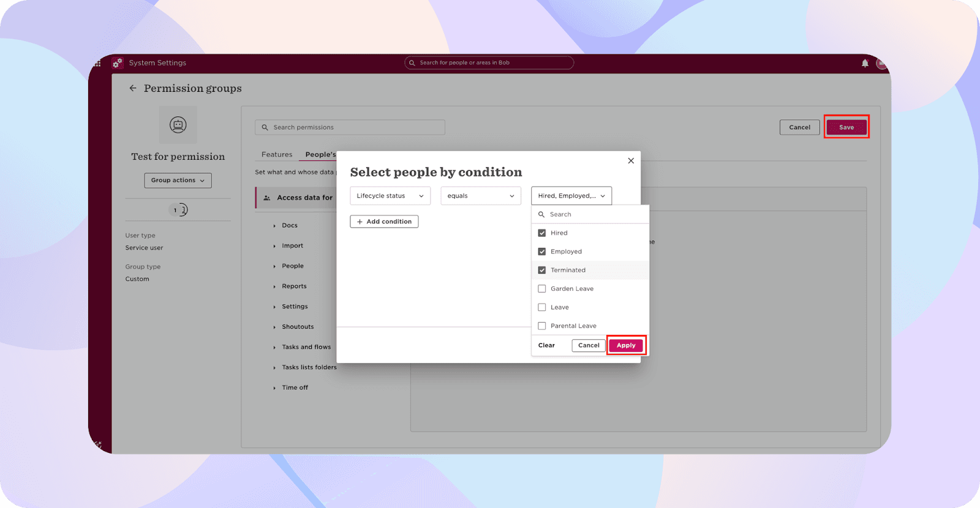Click the back arrow beside Permission groups
The image size is (980, 508).
point(133,88)
